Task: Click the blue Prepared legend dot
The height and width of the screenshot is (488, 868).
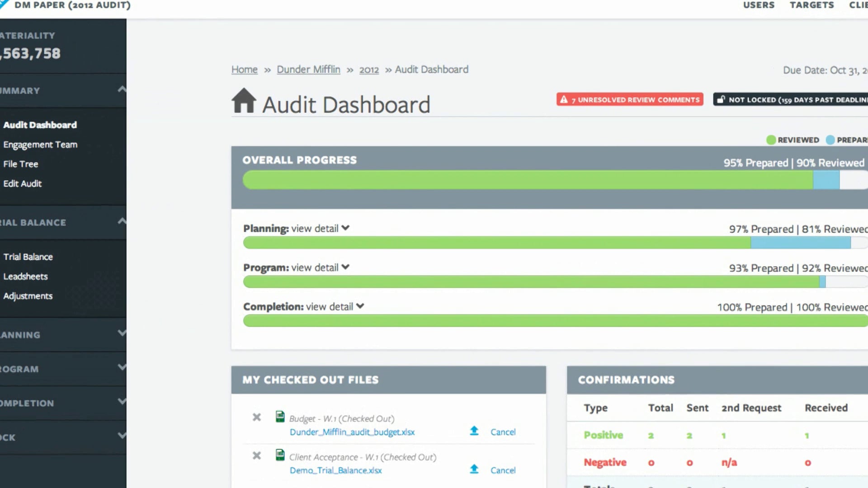Action: [x=831, y=140]
